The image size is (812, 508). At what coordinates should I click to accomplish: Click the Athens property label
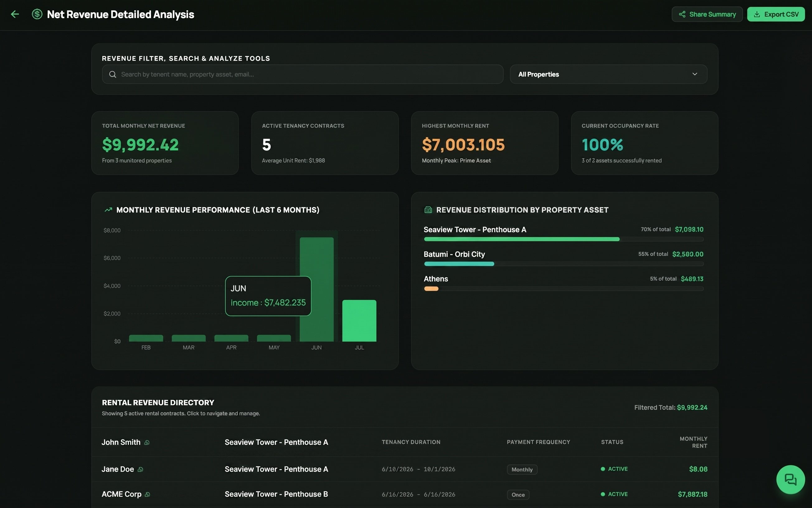click(436, 279)
